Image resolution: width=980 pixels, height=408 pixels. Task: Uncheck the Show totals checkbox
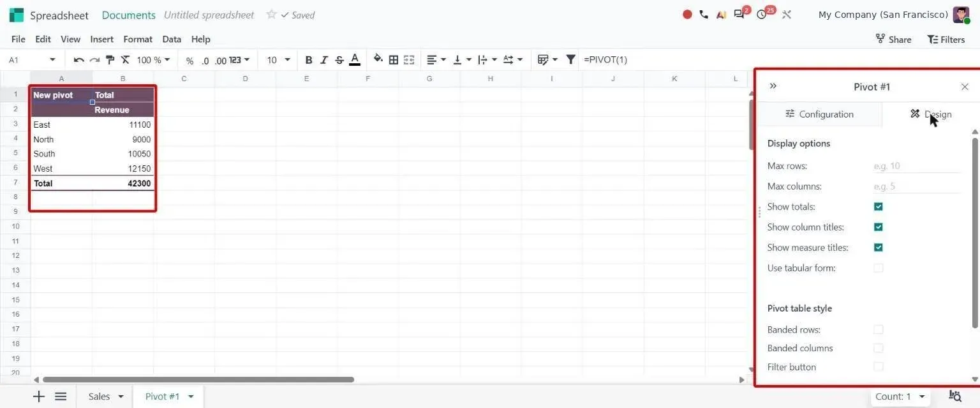coord(879,207)
